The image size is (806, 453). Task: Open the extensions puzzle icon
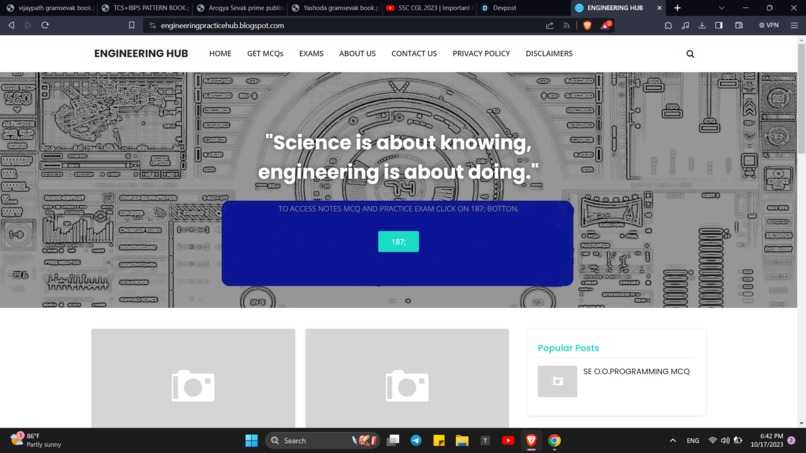point(668,25)
